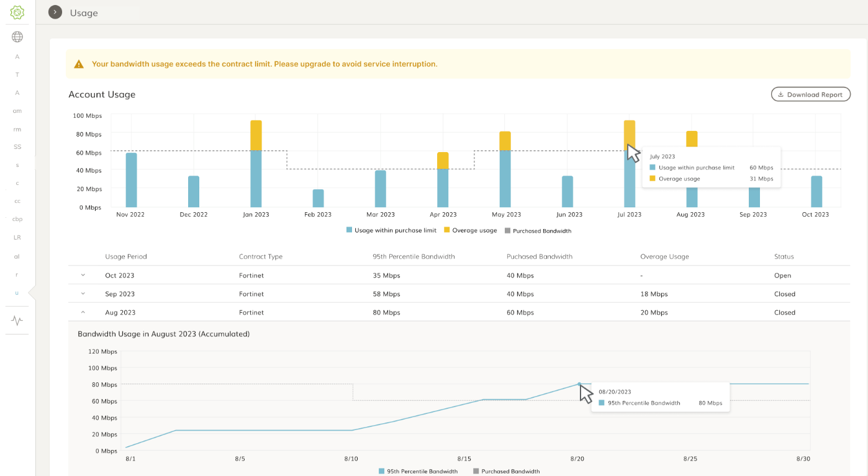The image size is (868, 476).
Task: Click the green gear logo in sidebar
Action: tap(17, 12)
